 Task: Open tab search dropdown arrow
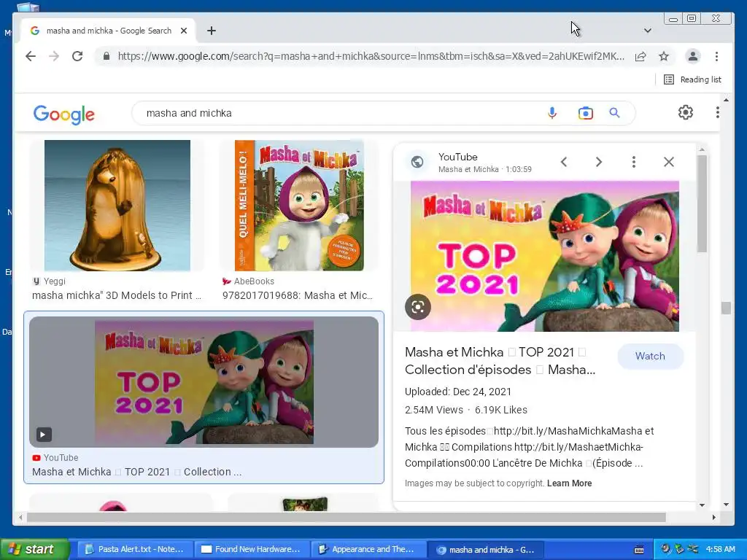pos(648,31)
